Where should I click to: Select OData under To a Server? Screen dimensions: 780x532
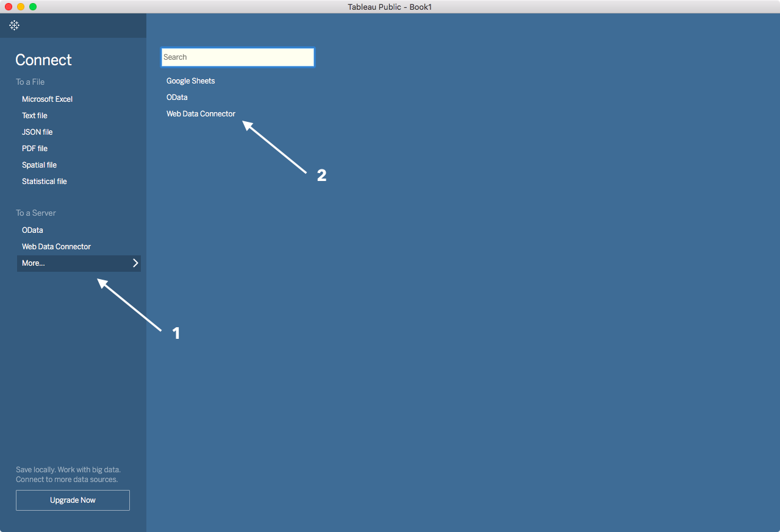click(x=32, y=230)
